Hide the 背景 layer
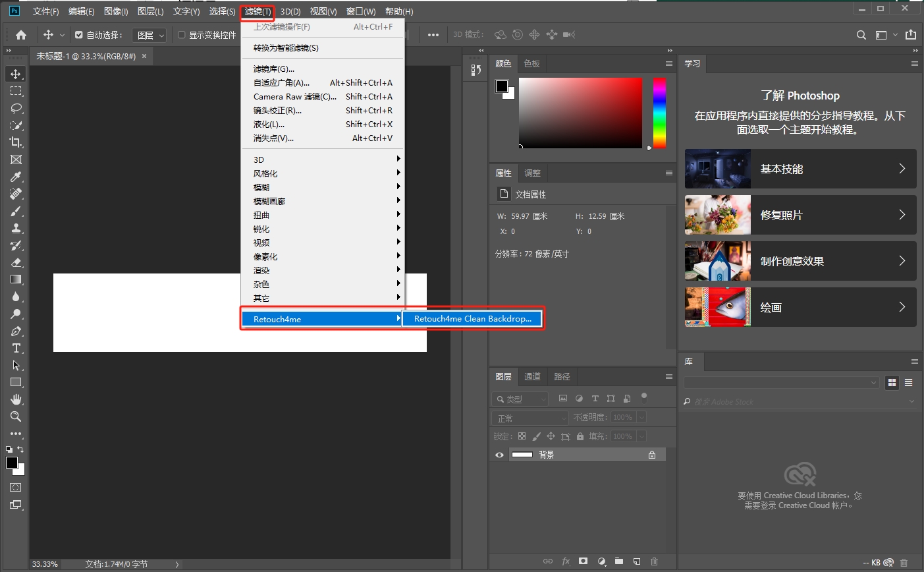This screenshot has width=924, height=572. [499, 455]
